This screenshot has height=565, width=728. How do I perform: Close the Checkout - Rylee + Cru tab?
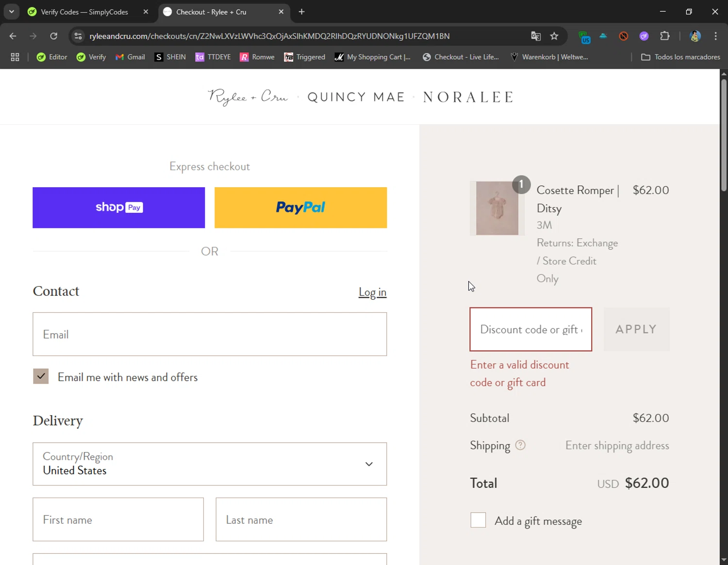click(x=281, y=12)
